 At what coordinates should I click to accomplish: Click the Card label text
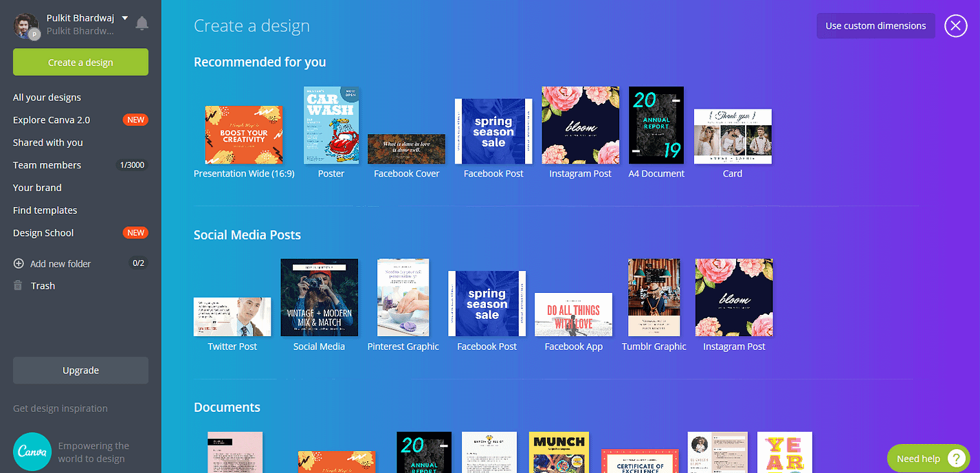(x=733, y=174)
